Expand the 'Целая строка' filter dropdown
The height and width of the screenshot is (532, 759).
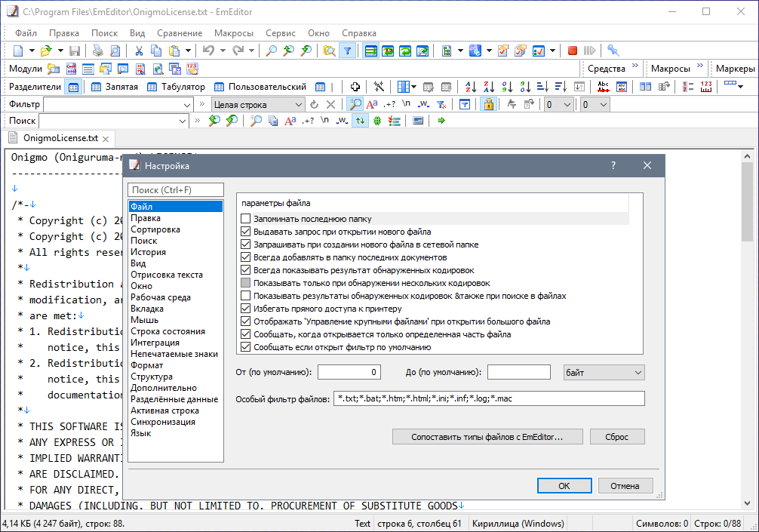(297, 104)
